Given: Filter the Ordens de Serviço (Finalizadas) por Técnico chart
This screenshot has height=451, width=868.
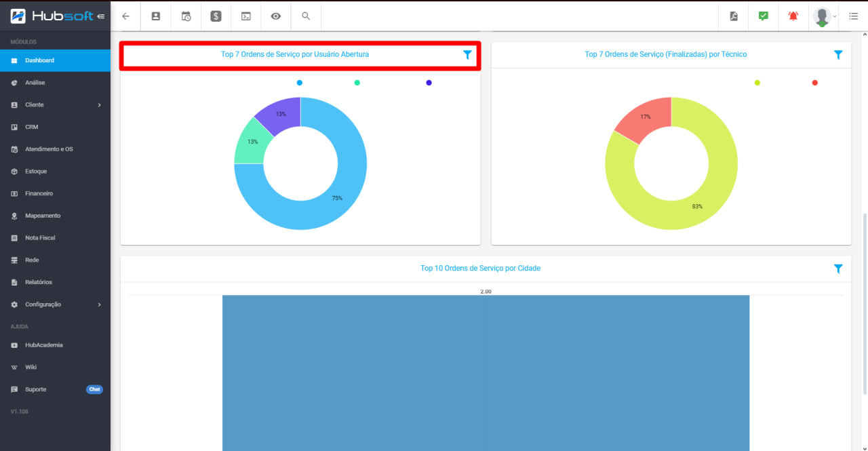Looking at the screenshot, I should tap(838, 55).
